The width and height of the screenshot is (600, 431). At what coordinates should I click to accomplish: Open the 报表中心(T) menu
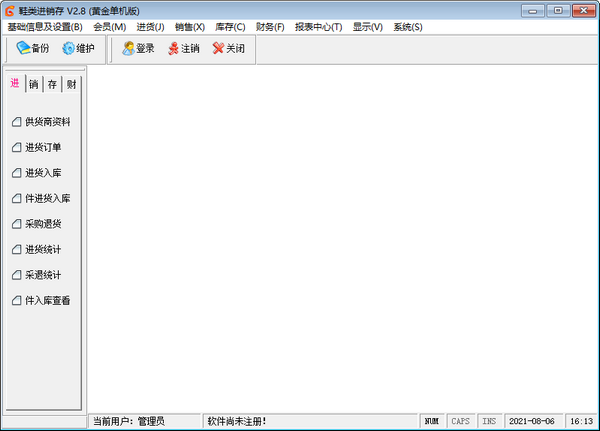tap(318, 27)
